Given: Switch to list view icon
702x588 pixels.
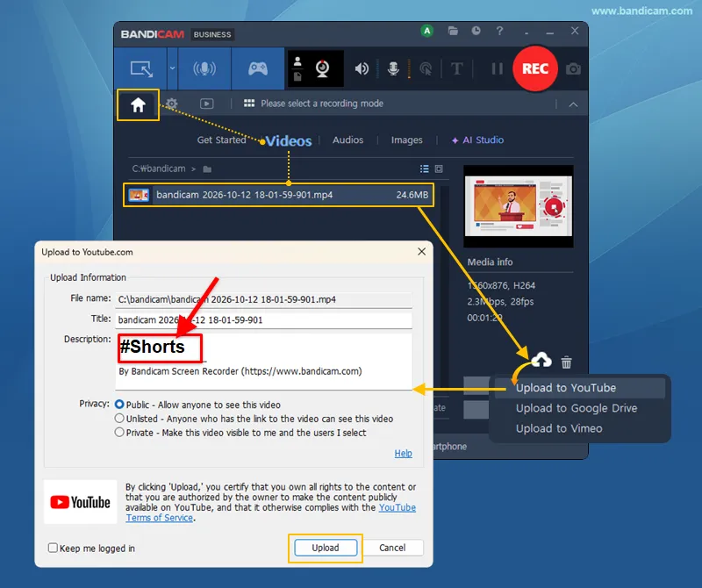Looking at the screenshot, I should coord(425,169).
